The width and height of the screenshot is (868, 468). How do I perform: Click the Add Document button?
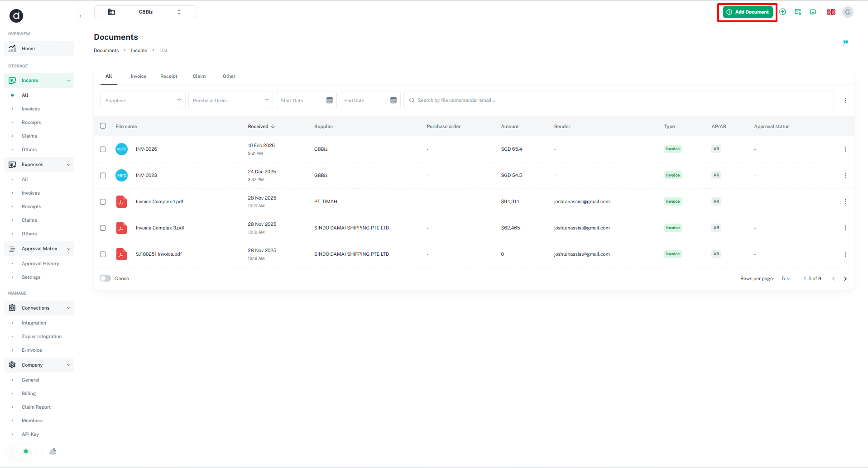pos(748,12)
